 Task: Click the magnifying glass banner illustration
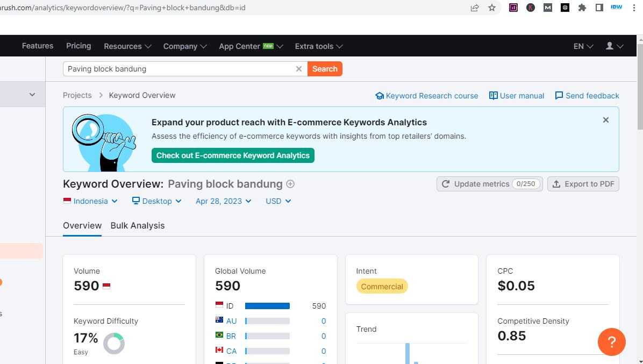click(104, 142)
